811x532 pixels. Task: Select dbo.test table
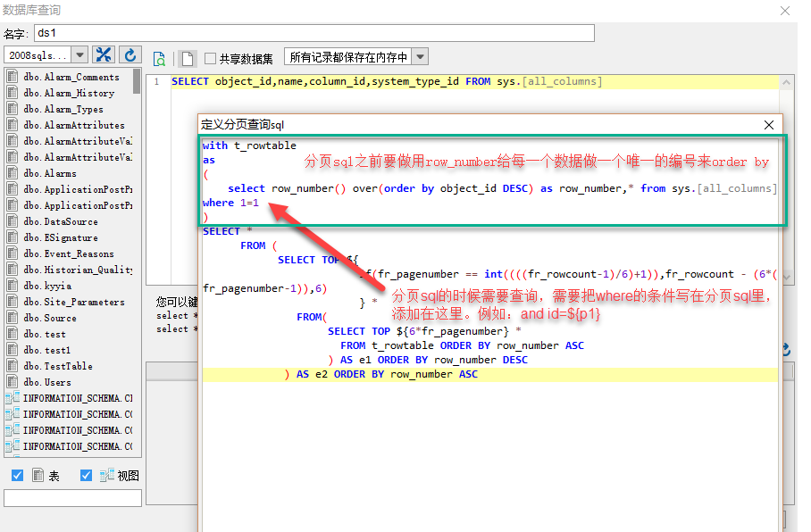(x=45, y=334)
